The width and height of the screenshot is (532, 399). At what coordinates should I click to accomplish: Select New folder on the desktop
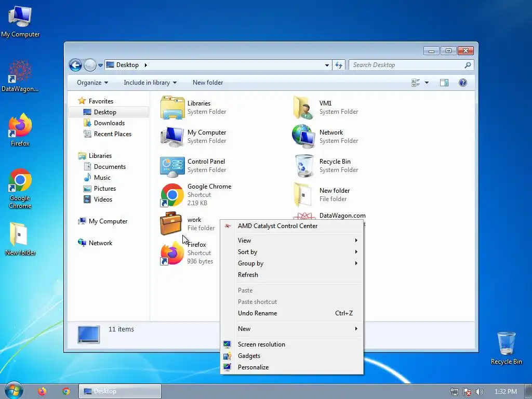pos(20,239)
